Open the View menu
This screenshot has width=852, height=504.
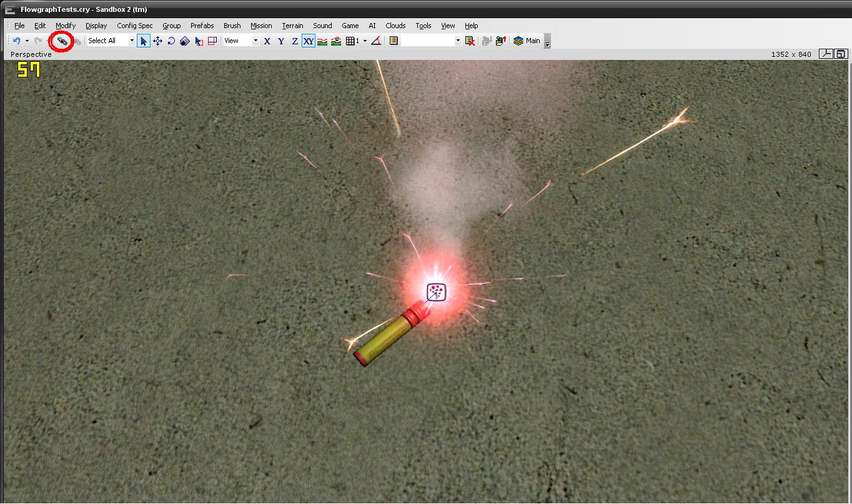(x=448, y=26)
